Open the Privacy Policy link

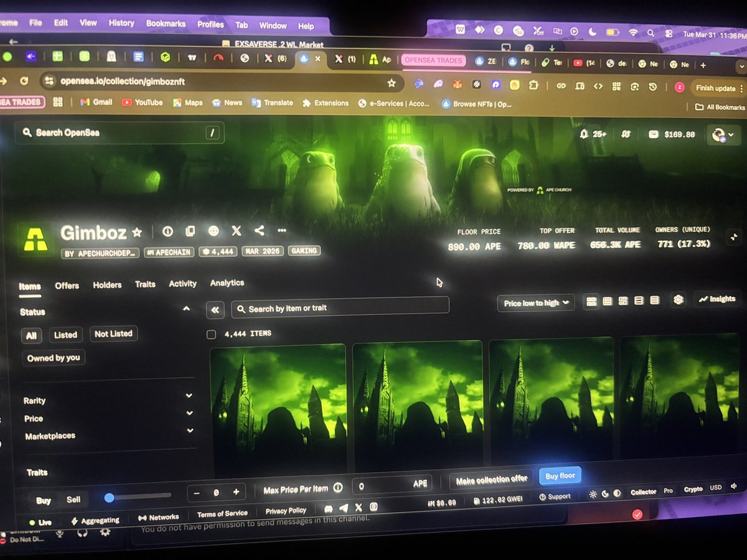point(286,511)
